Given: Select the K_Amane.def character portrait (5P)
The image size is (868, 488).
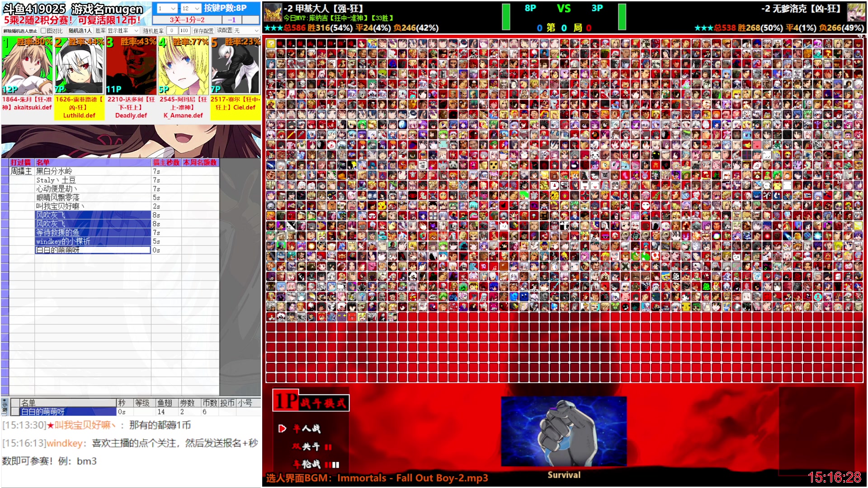Looking at the screenshot, I should tap(183, 66).
